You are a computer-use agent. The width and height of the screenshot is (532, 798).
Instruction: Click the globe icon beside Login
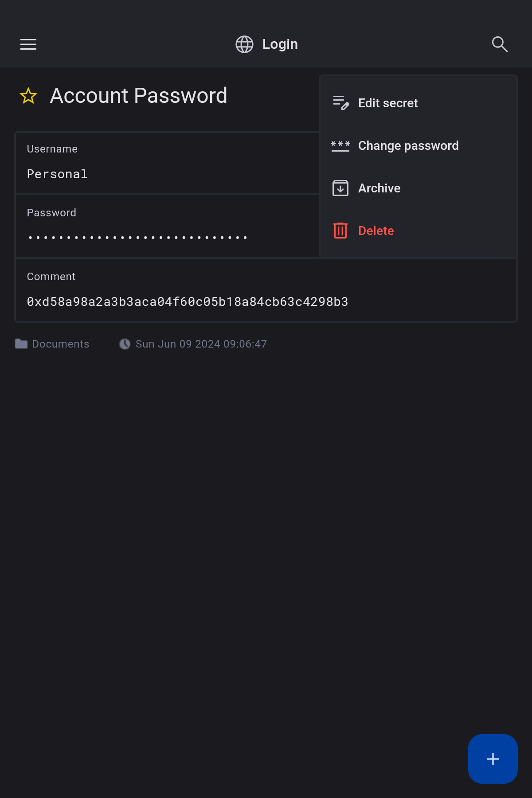tap(244, 44)
